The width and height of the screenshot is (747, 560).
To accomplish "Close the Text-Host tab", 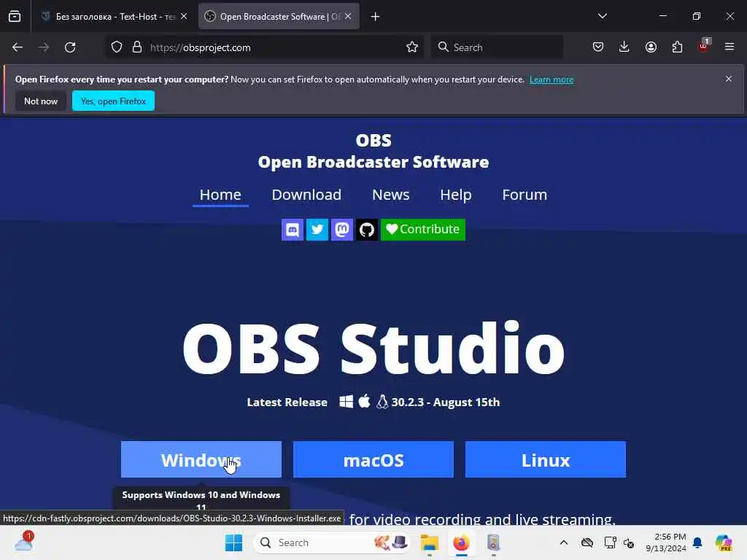I will tap(184, 16).
